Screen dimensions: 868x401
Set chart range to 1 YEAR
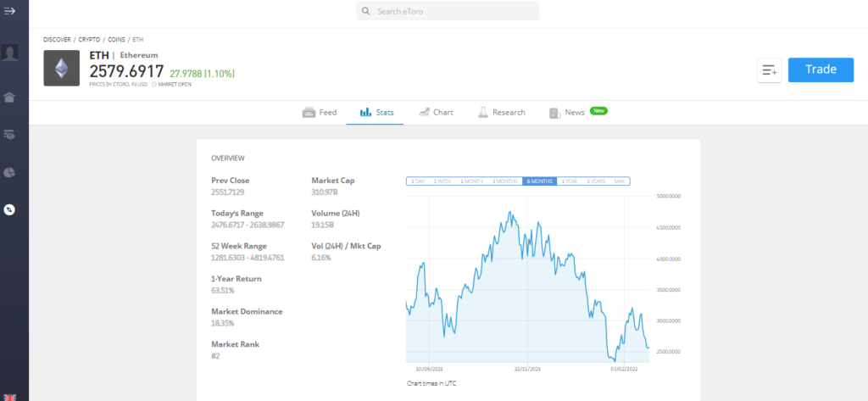click(570, 181)
